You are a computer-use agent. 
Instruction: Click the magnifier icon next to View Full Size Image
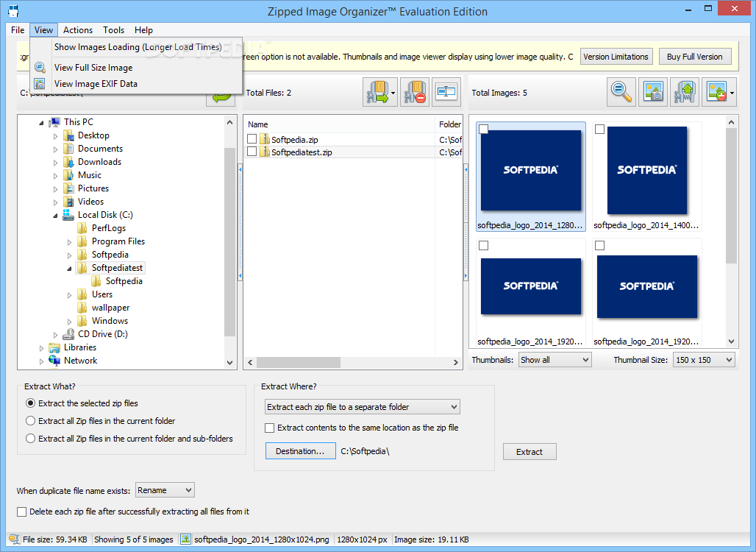40,68
